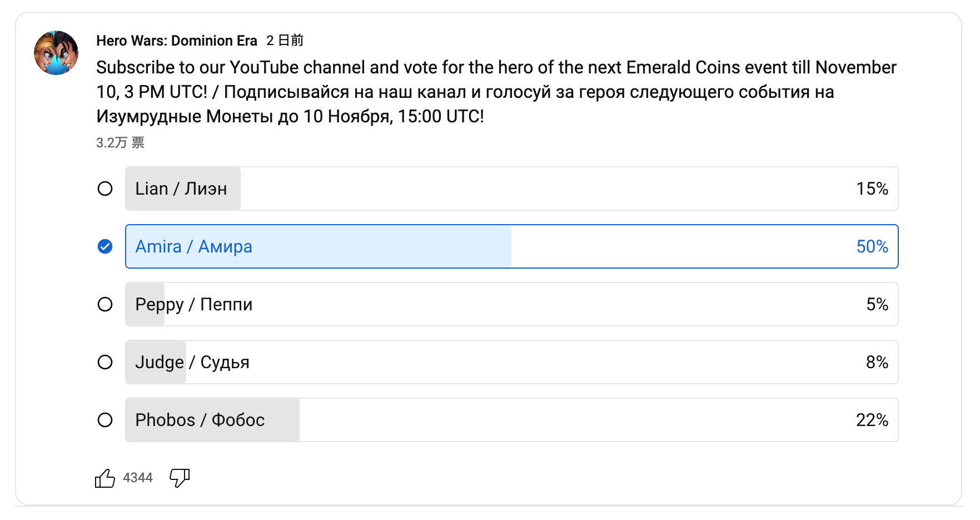This screenshot has width=980, height=520.
Task: Click the 4344 like count
Action: [138, 478]
